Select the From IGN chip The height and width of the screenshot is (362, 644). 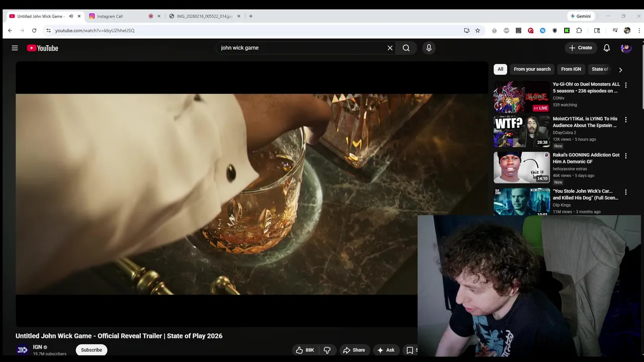click(x=571, y=69)
